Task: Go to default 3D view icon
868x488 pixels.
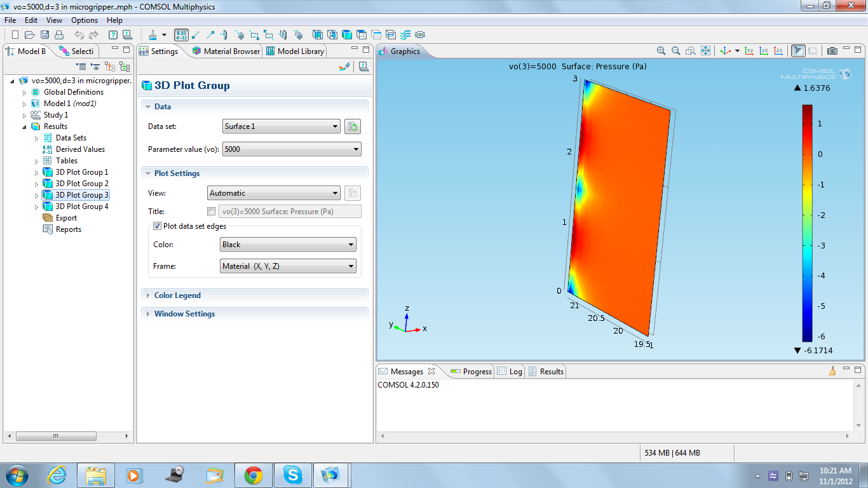Action: click(x=725, y=51)
